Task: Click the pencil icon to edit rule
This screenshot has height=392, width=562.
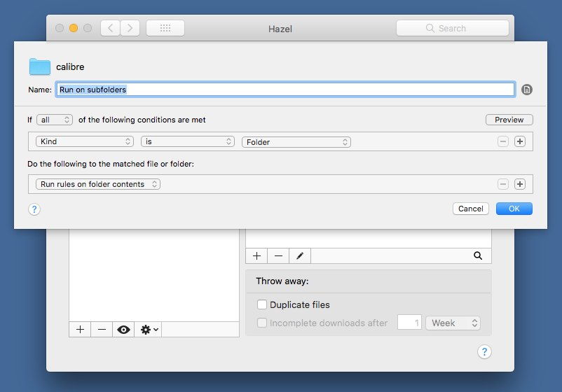Action: pyautogui.click(x=300, y=256)
